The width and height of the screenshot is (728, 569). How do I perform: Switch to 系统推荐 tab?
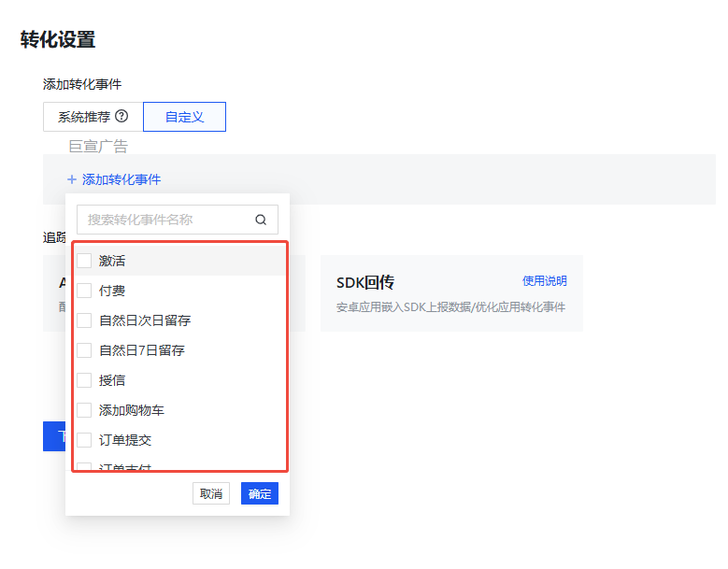tap(93, 117)
